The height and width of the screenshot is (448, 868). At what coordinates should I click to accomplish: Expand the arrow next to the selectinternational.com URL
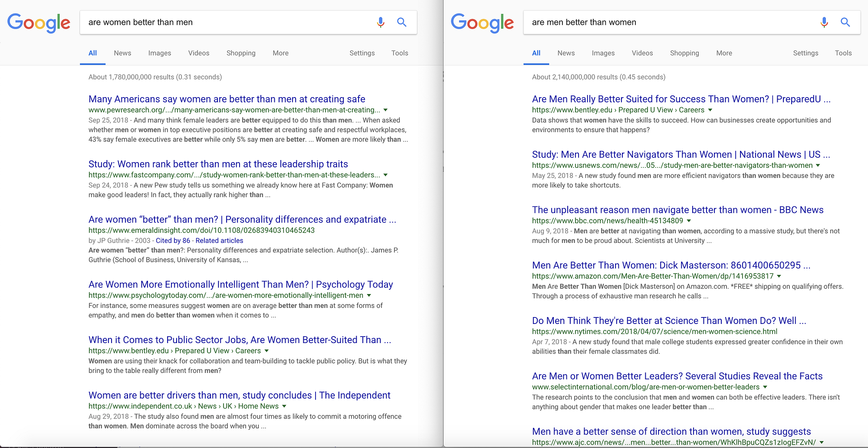(x=765, y=387)
